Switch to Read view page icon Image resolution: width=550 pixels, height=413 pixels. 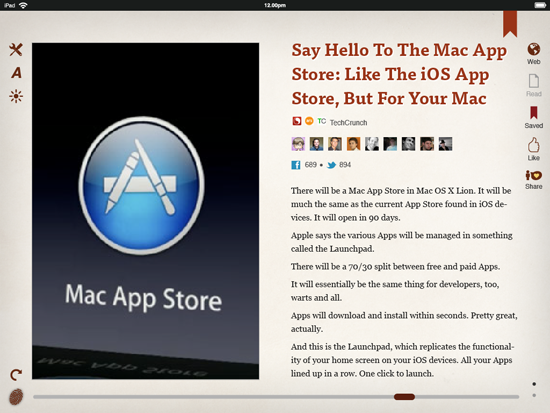534,85
